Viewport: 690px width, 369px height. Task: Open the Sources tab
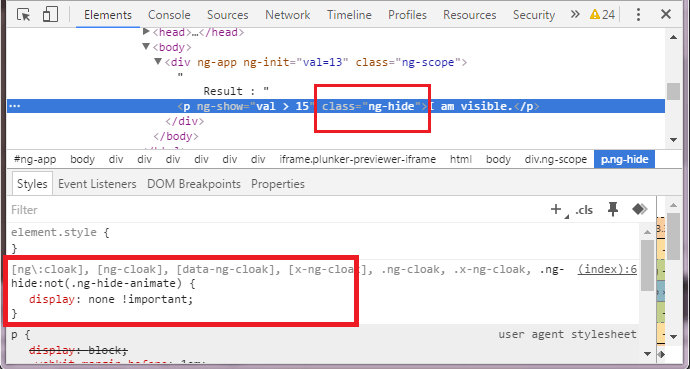(228, 15)
